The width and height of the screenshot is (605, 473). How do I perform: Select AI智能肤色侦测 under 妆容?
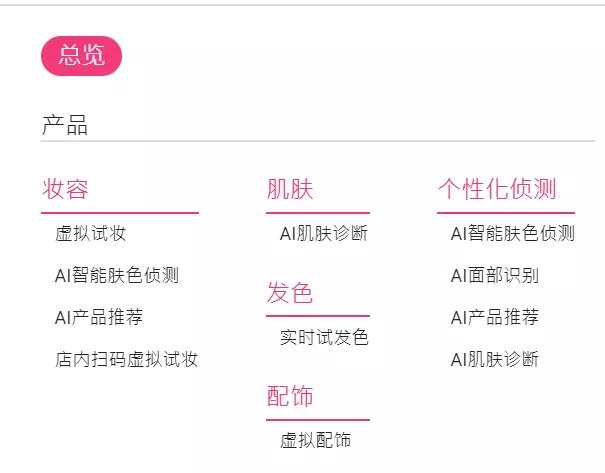[x=116, y=276]
